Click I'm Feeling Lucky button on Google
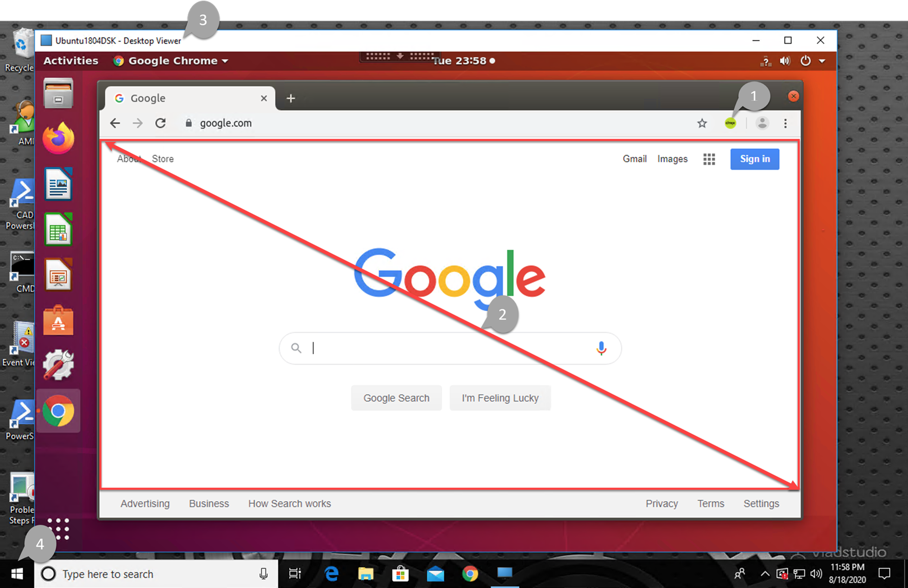Viewport: 908px width, 588px height. [x=500, y=398]
